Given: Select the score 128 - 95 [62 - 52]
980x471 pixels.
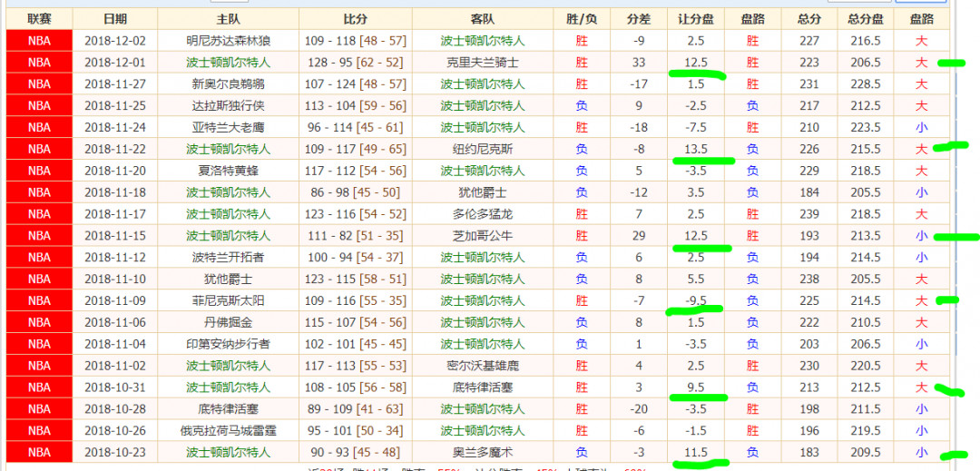Looking at the screenshot, I should click(x=356, y=63).
